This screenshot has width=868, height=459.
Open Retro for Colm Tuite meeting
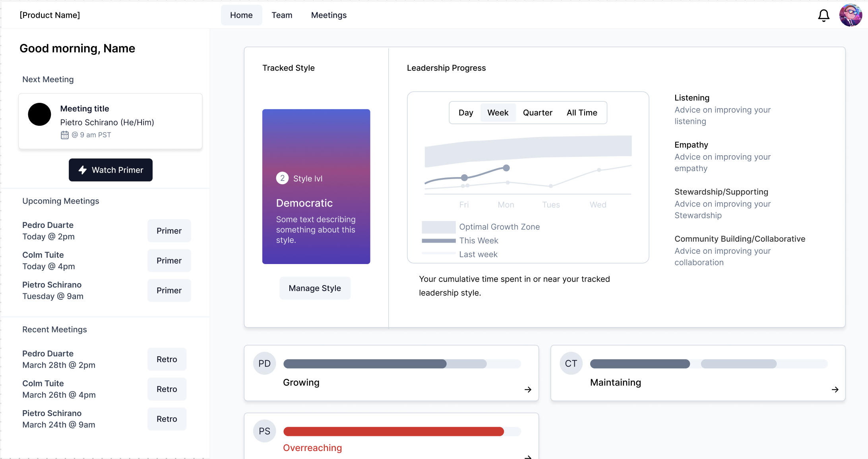(x=167, y=389)
